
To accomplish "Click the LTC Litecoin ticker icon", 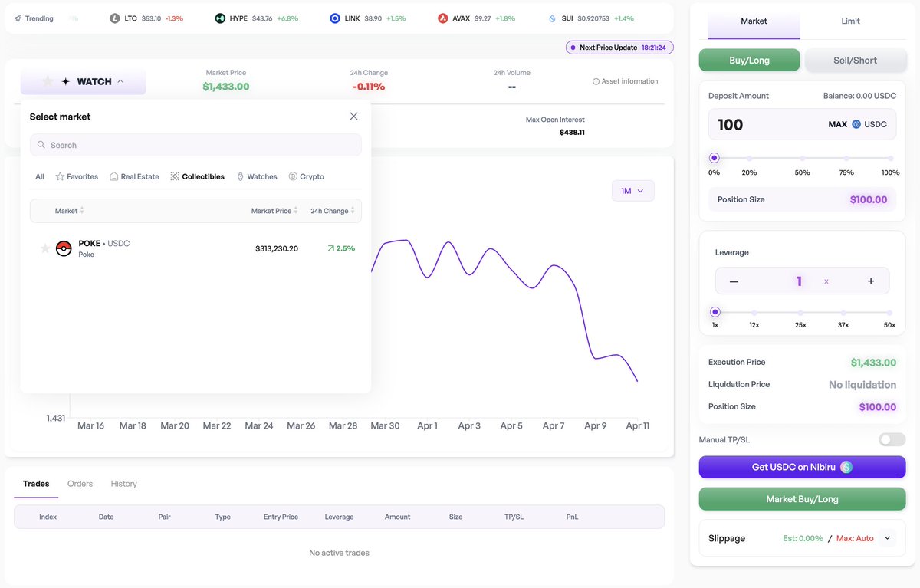I will pyautogui.click(x=115, y=18).
